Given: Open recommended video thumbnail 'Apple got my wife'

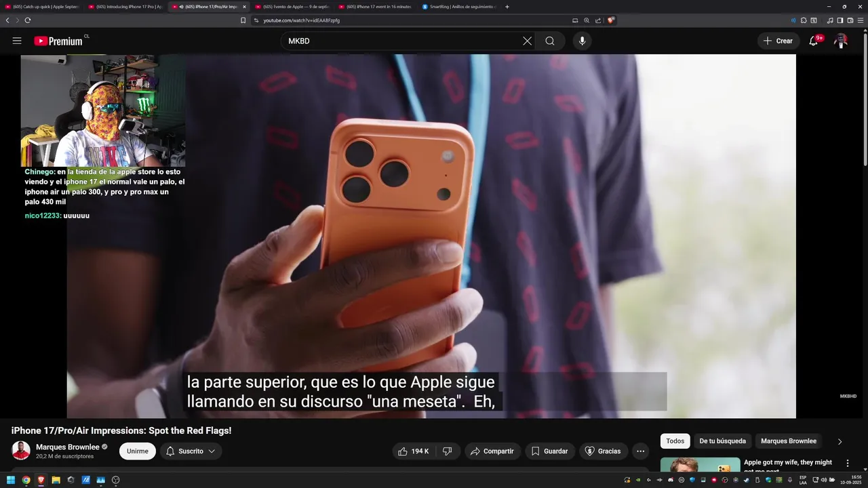Looking at the screenshot, I should [701, 464].
